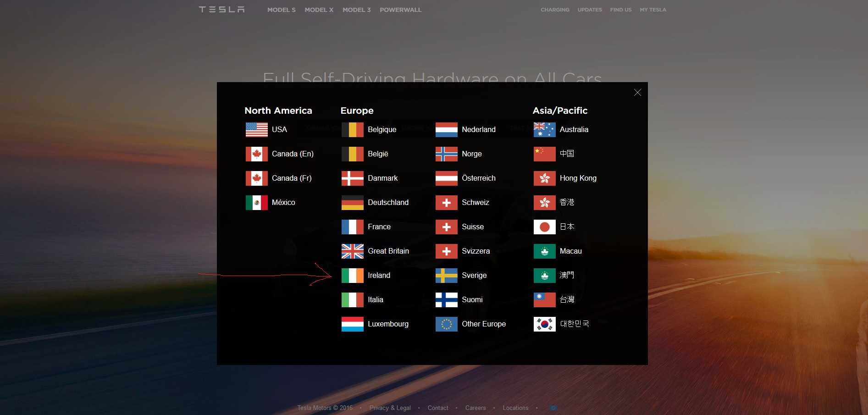Open My Tesla account link
Viewport: 868px width, 415px height.
tap(652, 10)
